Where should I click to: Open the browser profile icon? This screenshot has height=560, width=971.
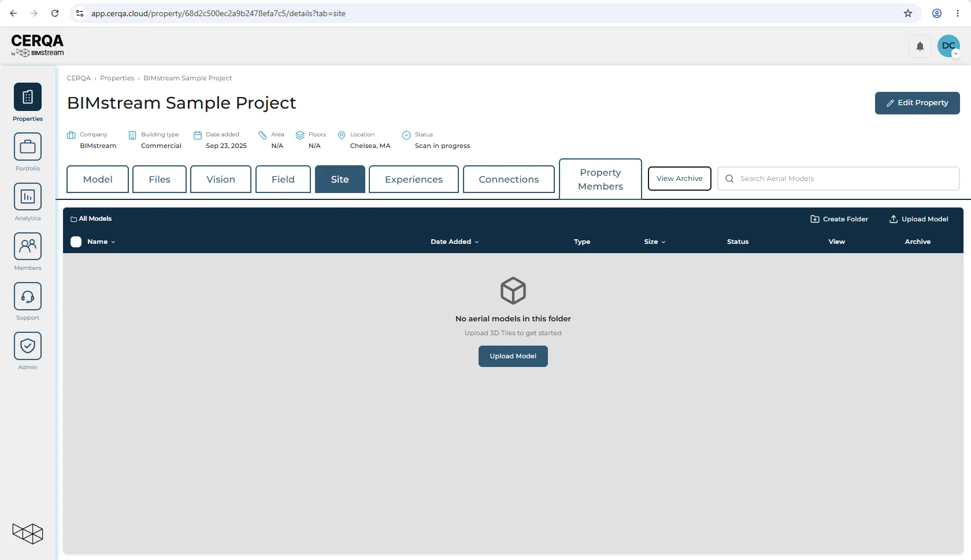(937, 13)
